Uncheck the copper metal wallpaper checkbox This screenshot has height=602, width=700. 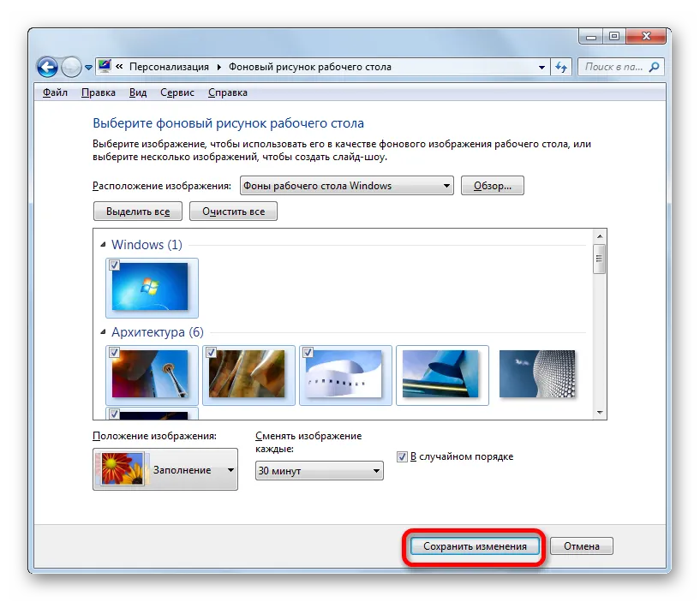click(211, 353)
